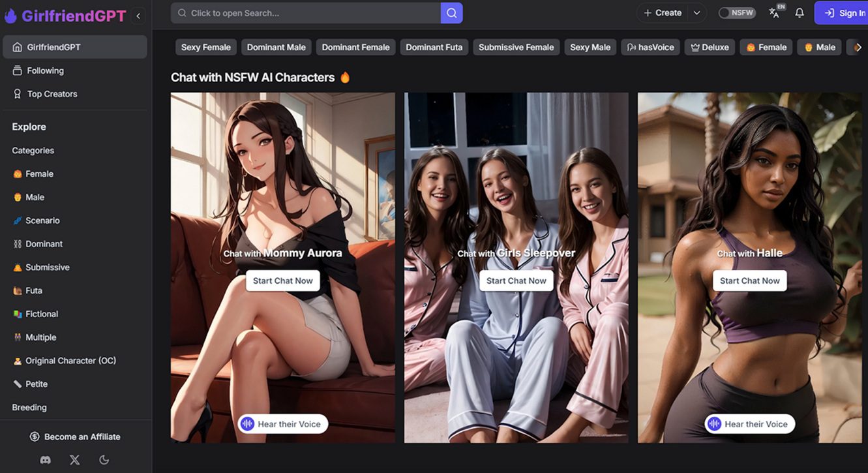Click the search input field
This screenshot has height=473, width=868.
coord(307,13)
